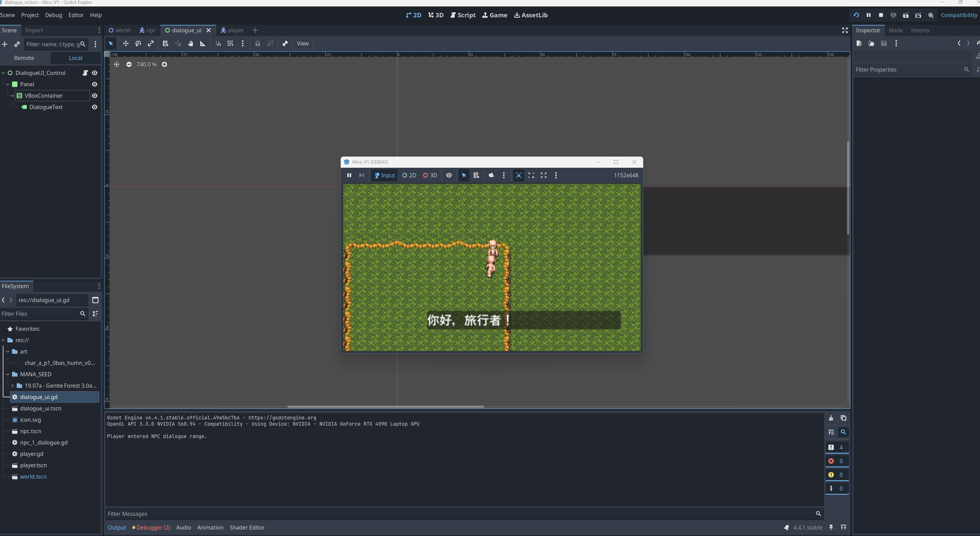Open the Debug menu
This screenshot has height=536, width=980.
click(53, 15)
